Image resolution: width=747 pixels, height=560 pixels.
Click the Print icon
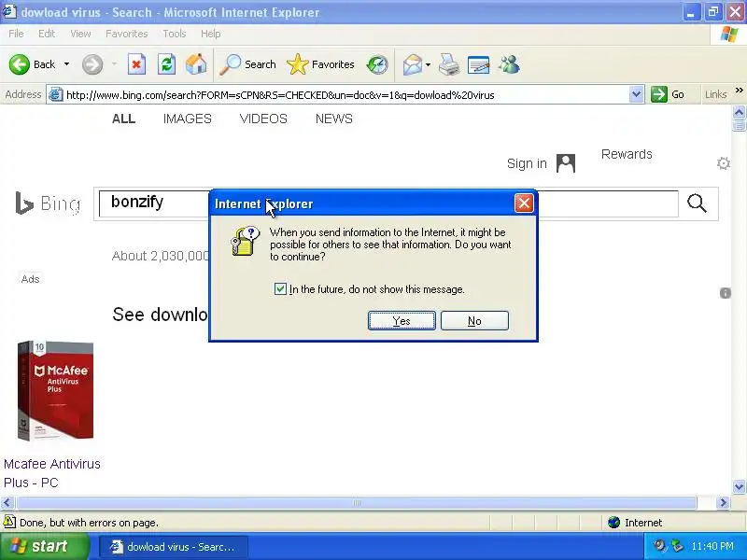pos(449,64)
